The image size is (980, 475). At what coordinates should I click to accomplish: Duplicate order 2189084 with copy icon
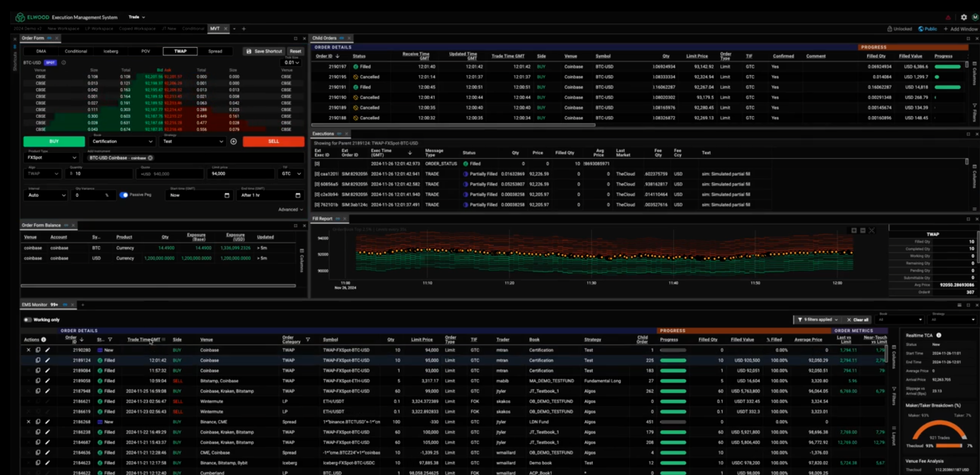pyautogui.click(x=38, y=370)
